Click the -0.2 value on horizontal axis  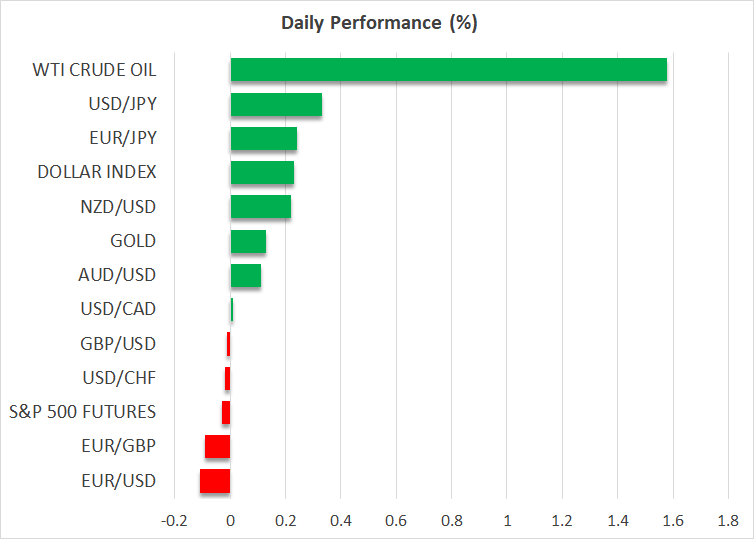(x=174, y=521)
